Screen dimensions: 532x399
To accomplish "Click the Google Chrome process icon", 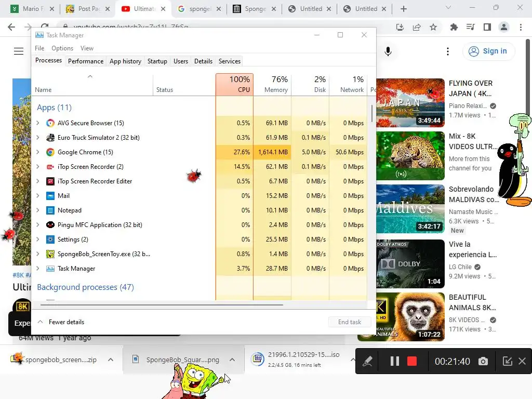I will [x=50, y=152].
